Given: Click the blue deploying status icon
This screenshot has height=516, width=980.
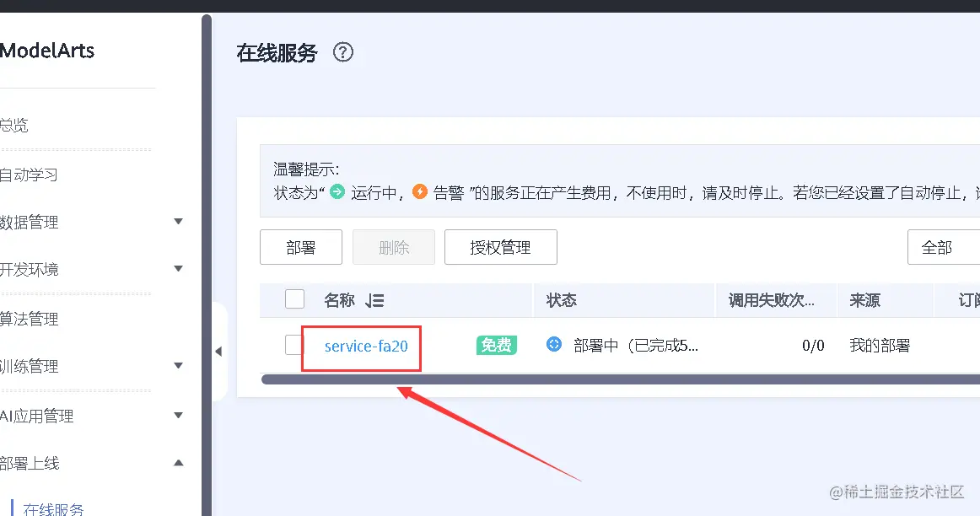Looking at the screenshot, I should pyautogui.click(x=554, y=344).
